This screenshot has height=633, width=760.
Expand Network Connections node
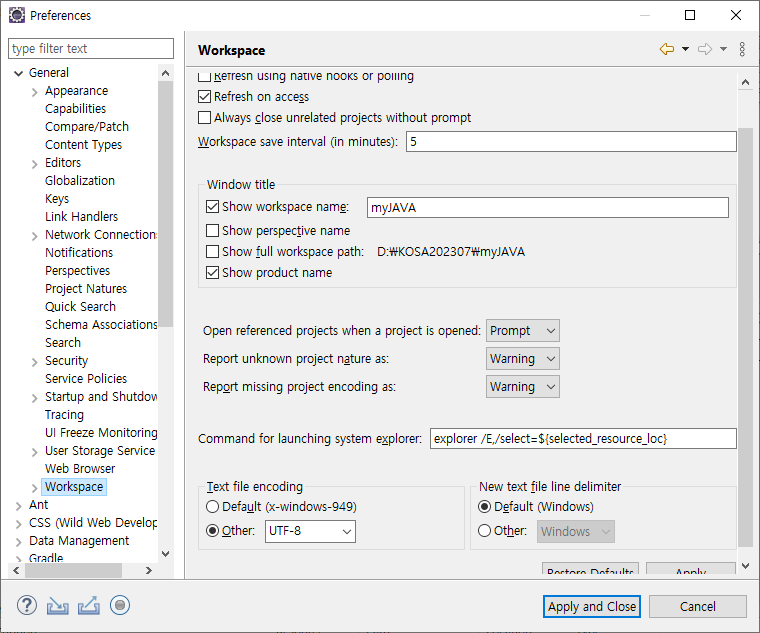click(34, 236)
